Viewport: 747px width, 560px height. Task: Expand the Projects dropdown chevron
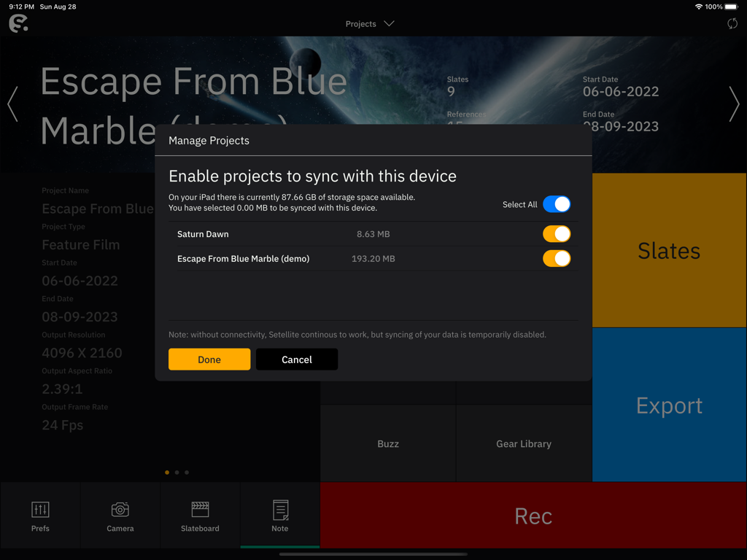coord(389,24)
